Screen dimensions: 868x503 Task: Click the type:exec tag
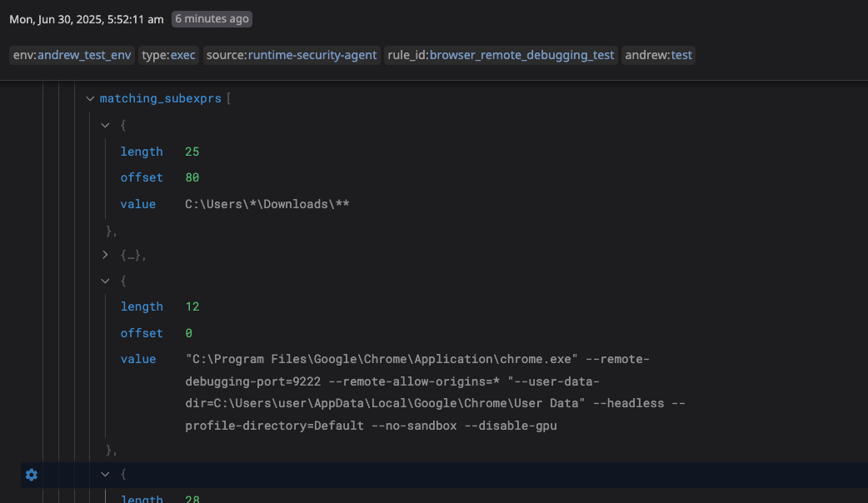pyautogui.click(x=168, y=55)
